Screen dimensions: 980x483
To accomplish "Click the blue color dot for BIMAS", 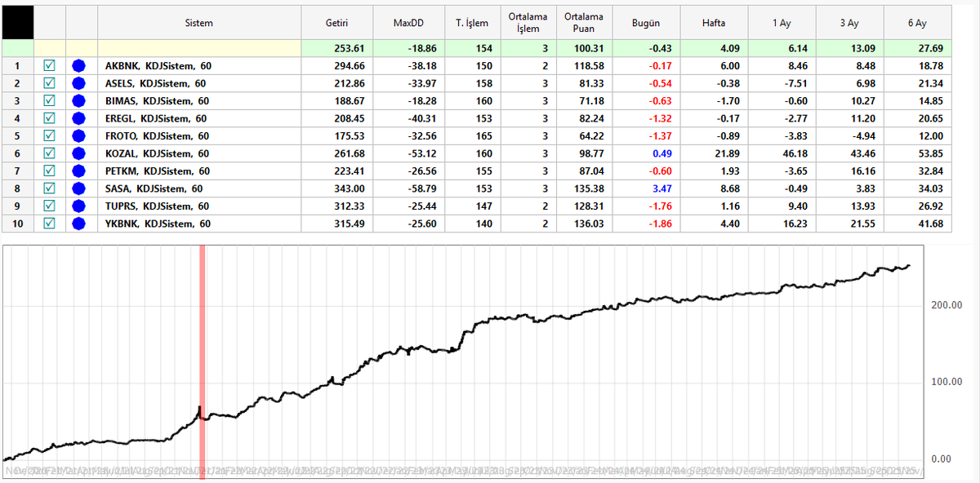I will (80, 100).
